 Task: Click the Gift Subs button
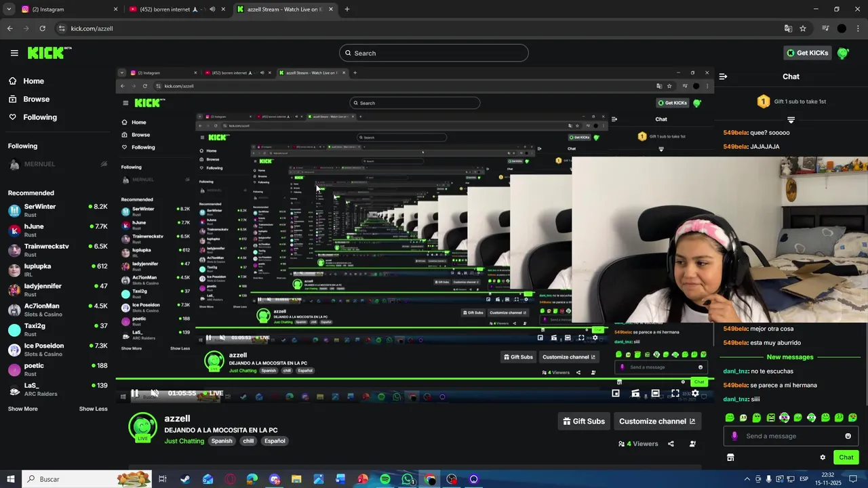583,421
